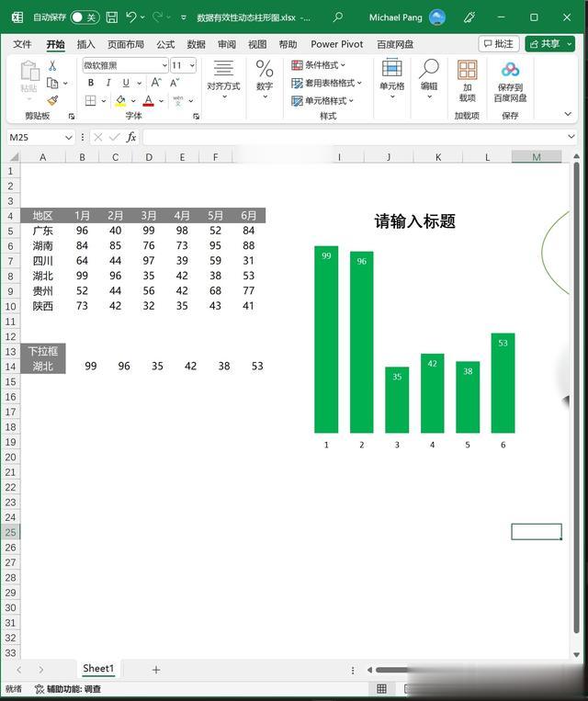Image resolution: width=588 pixels, height=701 pixels.
Task: Click the Redo arrow icon
Action: 157,17
